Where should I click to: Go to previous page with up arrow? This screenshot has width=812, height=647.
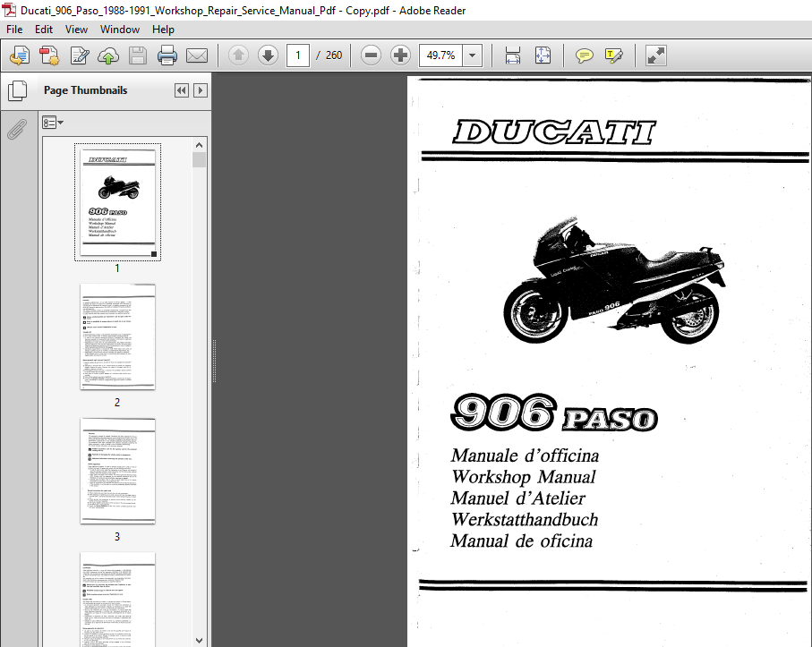pos(238,55)
